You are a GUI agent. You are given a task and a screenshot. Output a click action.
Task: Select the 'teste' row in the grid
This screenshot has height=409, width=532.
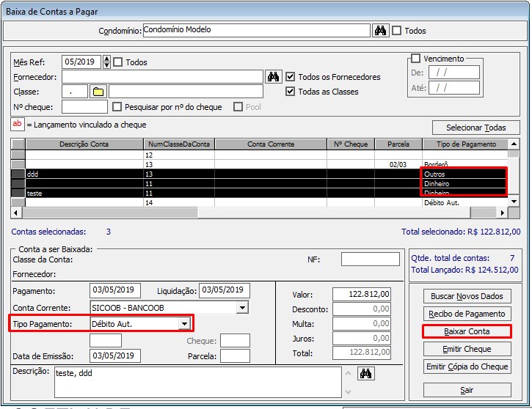[x=260, y=194]
